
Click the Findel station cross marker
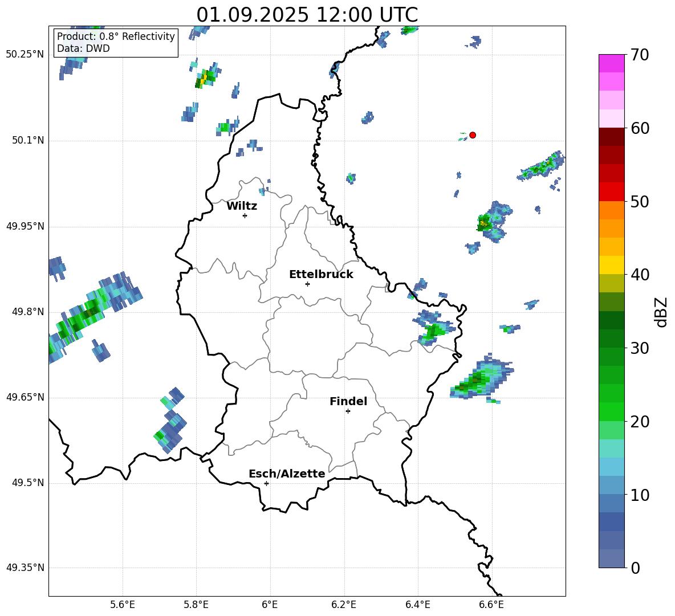348,411
